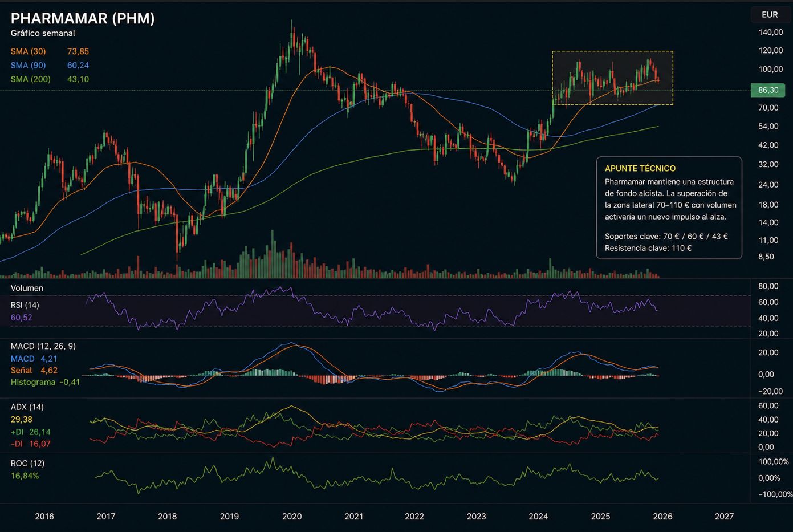Click the RSI (14) indicator label

point(25,305)
